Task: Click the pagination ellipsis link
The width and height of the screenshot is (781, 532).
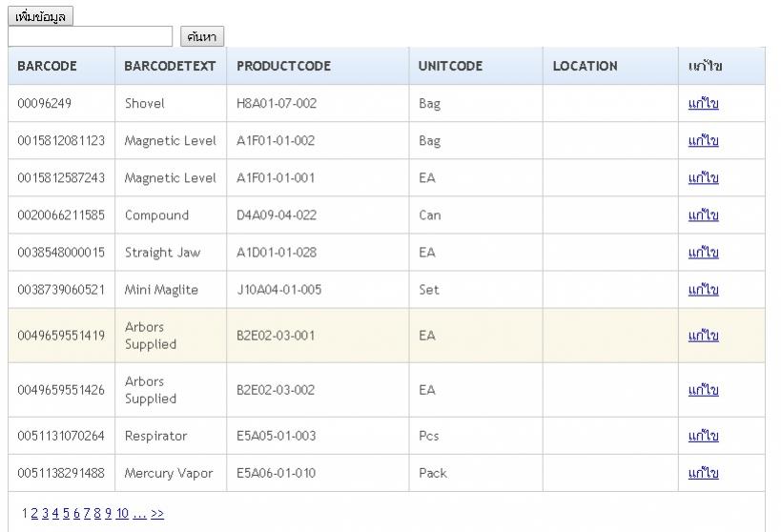Action: 139,514
